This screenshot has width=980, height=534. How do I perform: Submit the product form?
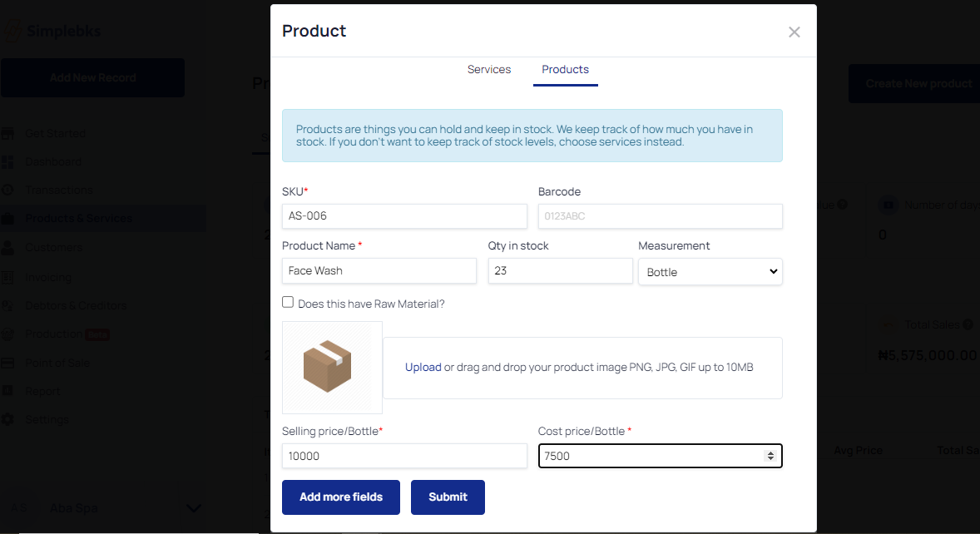click(448, 497)
